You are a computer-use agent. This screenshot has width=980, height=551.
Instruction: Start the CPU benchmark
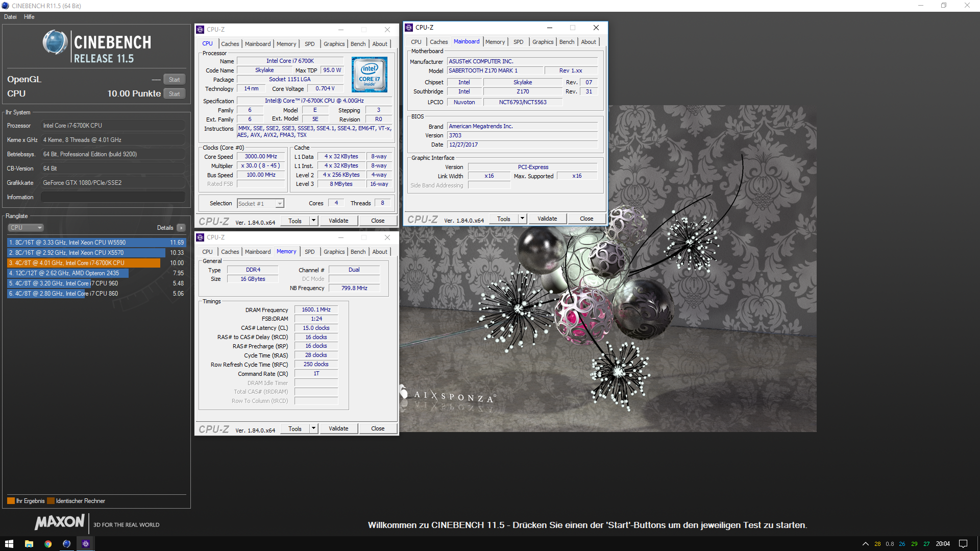point(175,94)
